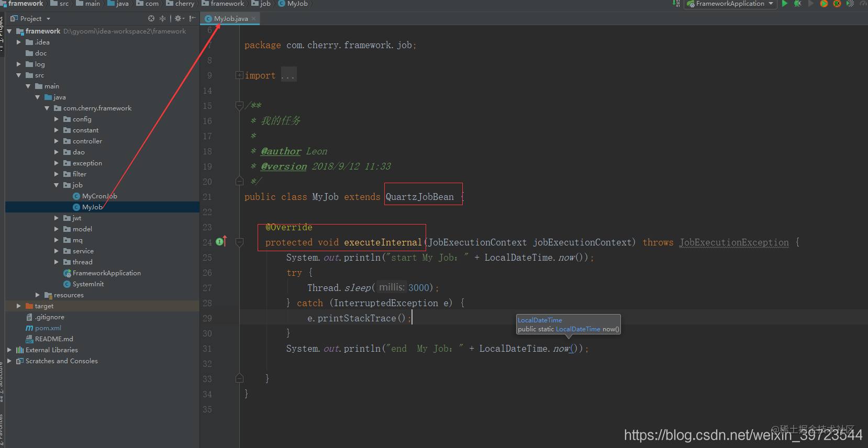Run with coverage icon in toolbar
Image resolution: width=868 pixels, height=448 pixels.
click(824, 4)
